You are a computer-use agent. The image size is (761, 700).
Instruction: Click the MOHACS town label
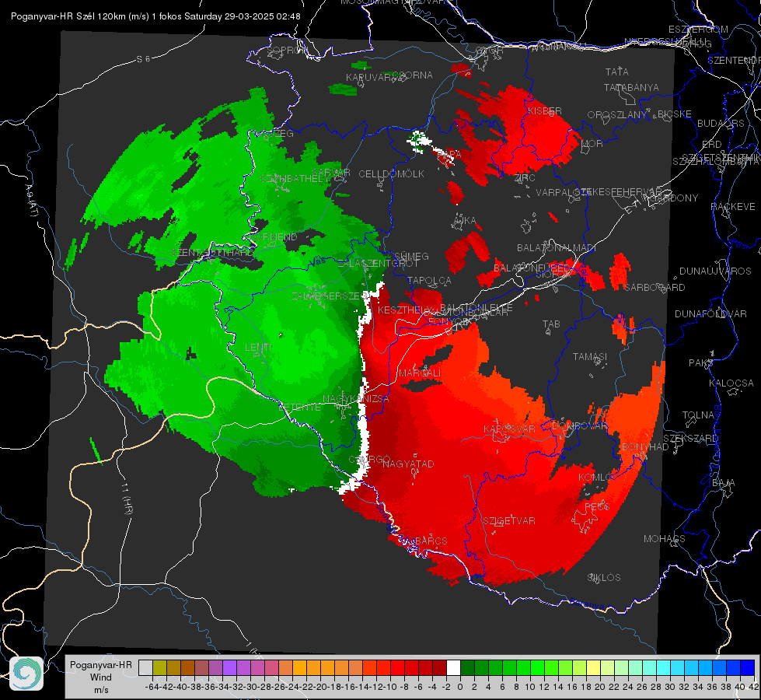pyautogui.click(x=664, y=538)
